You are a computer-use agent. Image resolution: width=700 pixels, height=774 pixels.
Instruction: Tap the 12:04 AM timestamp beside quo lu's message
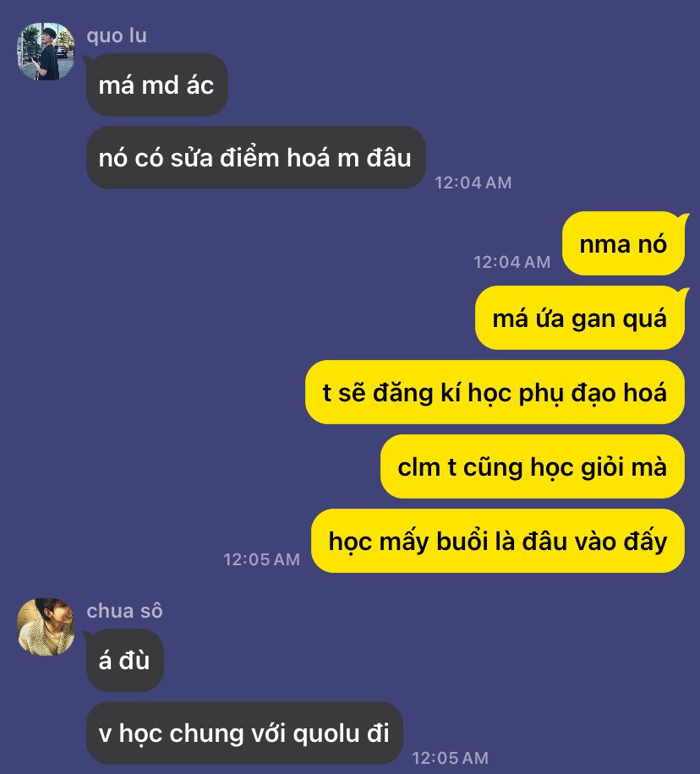click(x=473, y=183)
